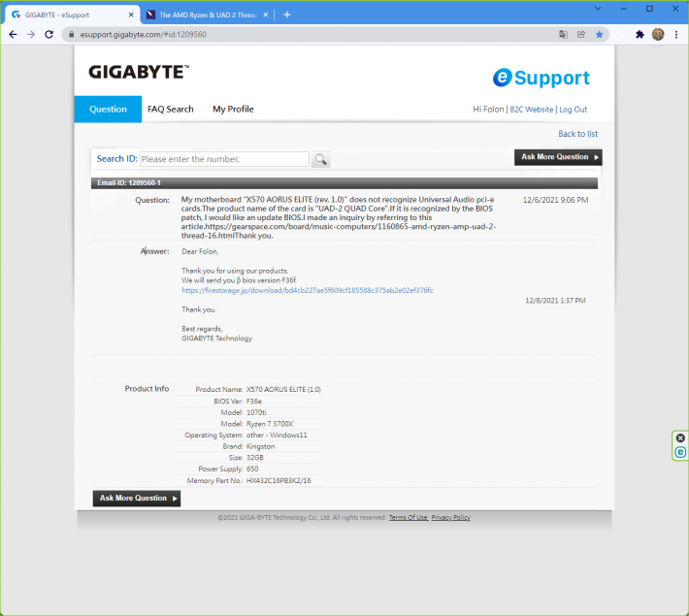Open the browser extensions puzzle icon
The height and width of the screenshot is (616, 689).
click(x=640, y=34)
